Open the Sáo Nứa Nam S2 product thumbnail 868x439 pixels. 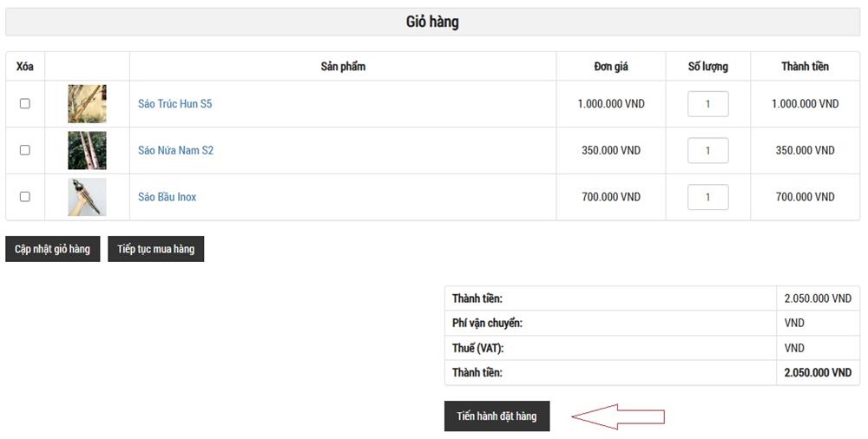tap(87, 150)
